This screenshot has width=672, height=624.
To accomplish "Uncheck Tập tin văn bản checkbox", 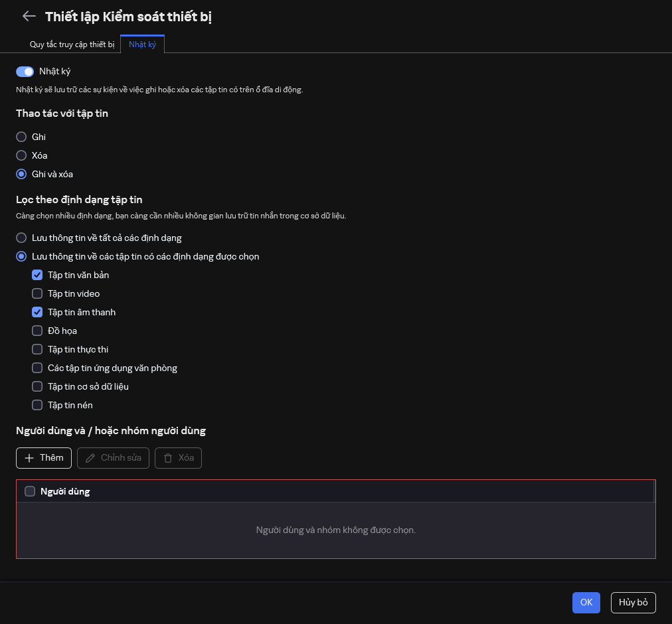I will click(x=37, y=275).
